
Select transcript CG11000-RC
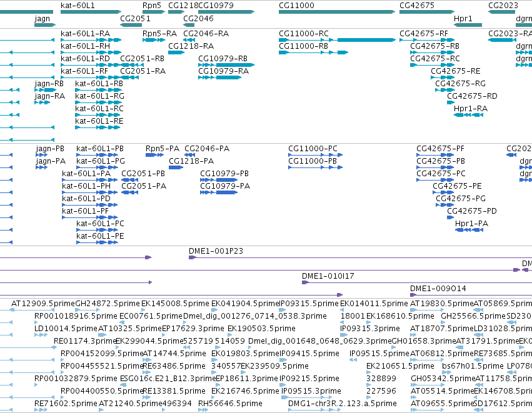click(304, 34)
